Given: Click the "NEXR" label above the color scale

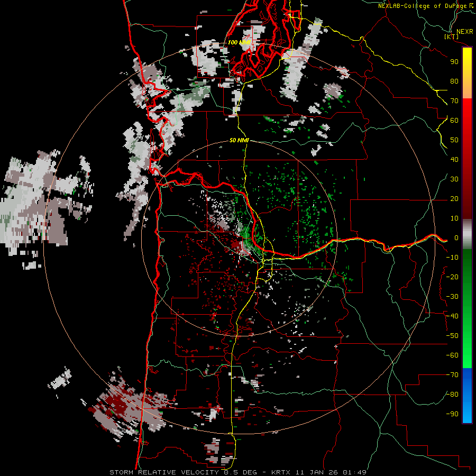Looking at the screenshot, I should point(464,32).
